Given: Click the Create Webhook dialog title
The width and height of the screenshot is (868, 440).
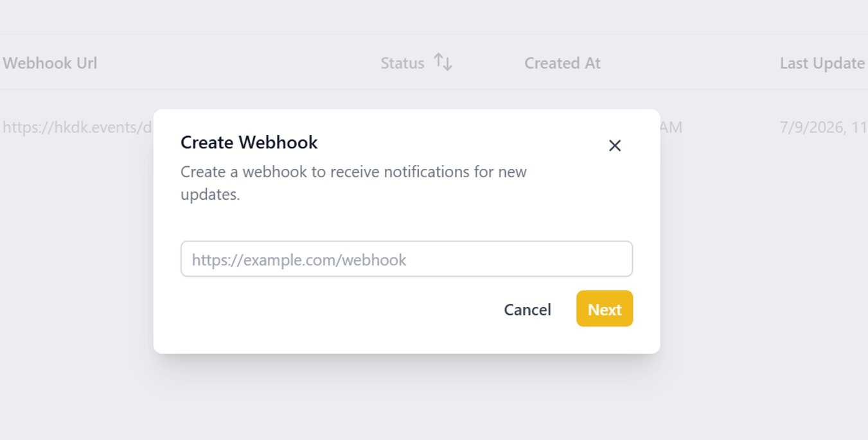Looking at the screenshot, I should point(249,142).
